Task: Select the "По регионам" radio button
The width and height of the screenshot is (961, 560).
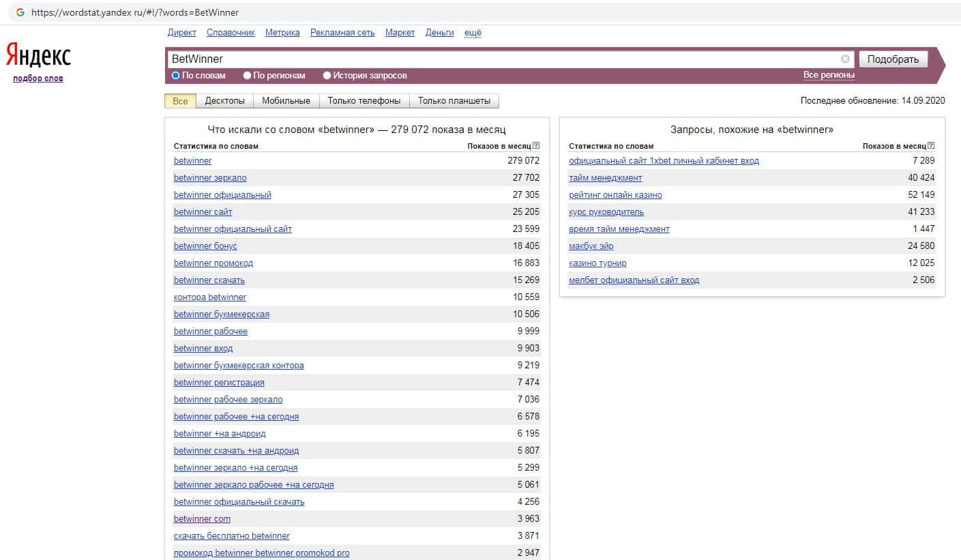Action: (x=248, y=76)
